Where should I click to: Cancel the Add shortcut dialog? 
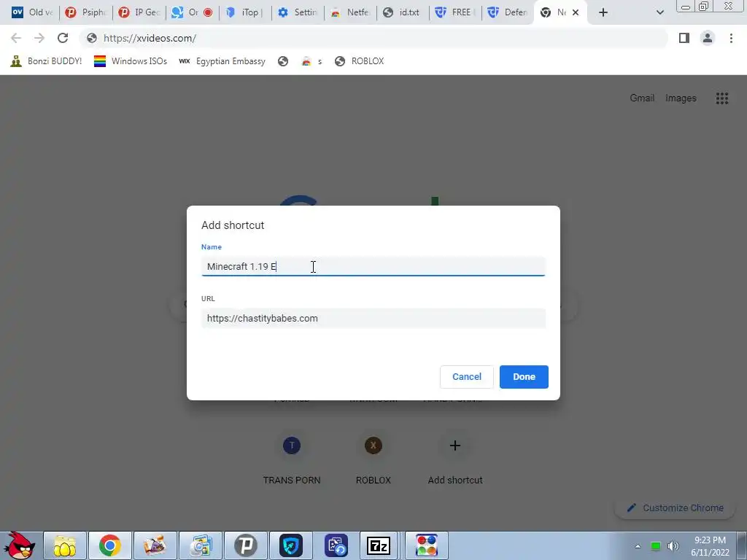[x=466, y=377]
